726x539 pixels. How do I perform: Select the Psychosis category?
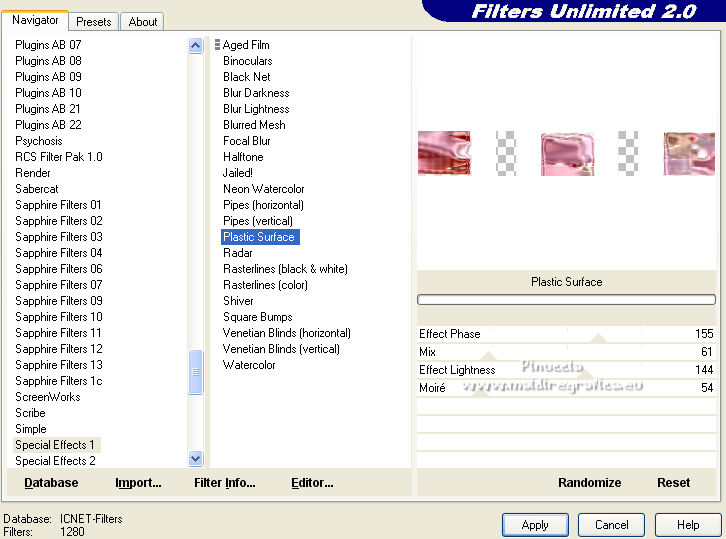(x=38, y=141)
